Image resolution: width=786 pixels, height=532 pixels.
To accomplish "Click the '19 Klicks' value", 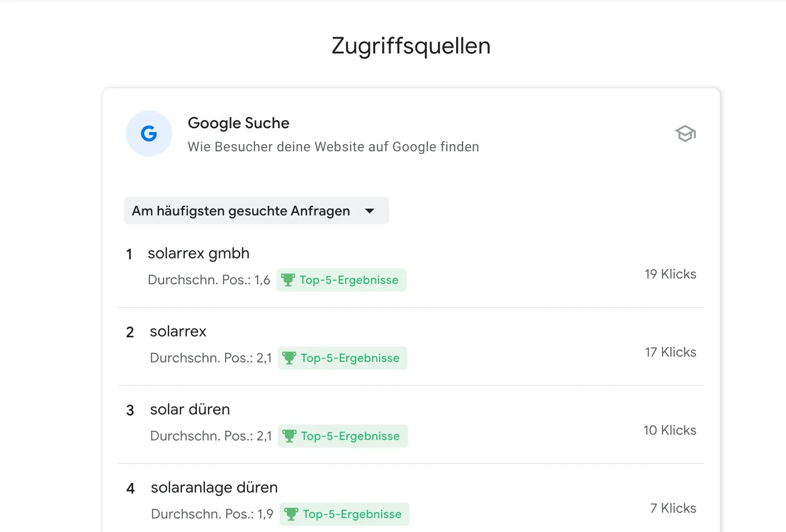I will [x=670, y=274].
